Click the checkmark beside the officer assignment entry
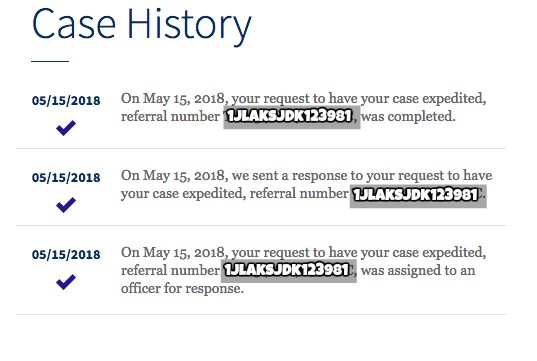This screenshot has height=361, width=537. (x=66, y=282)
